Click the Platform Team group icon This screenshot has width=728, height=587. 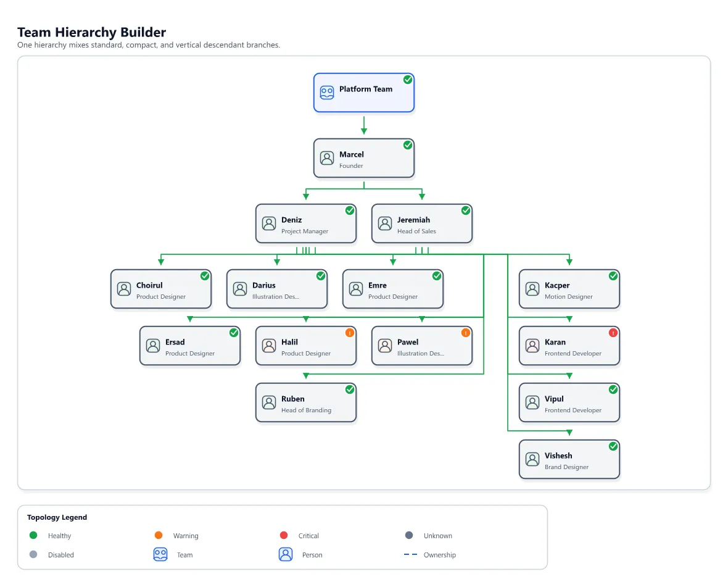[x=327, y=93]
